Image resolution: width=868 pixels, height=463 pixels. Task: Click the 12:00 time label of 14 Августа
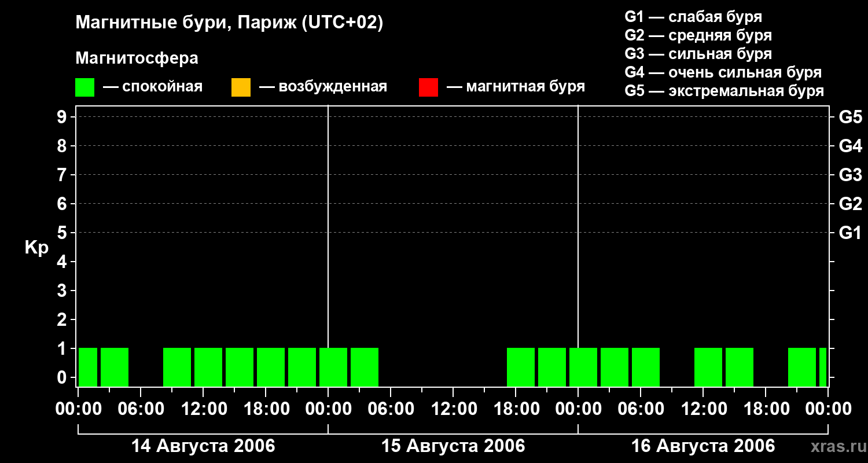click(x=203, y=409)
